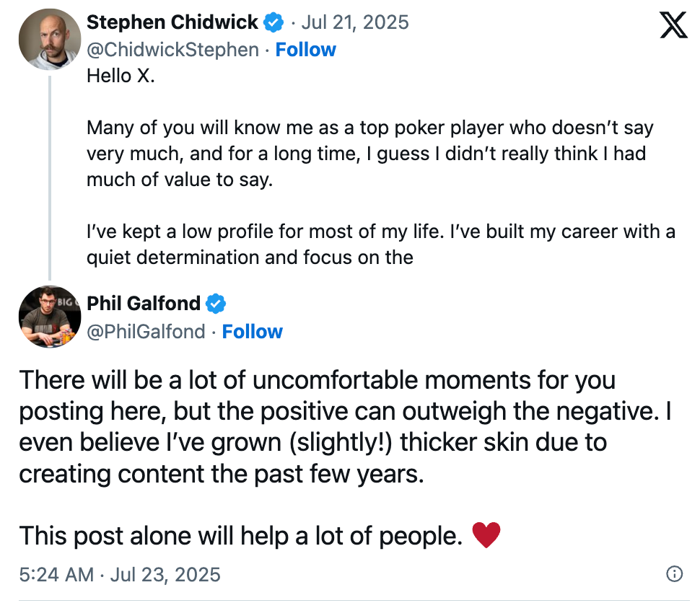
Task: Click the "This post alone will help" sentence
Action: (x=241, y=535)
